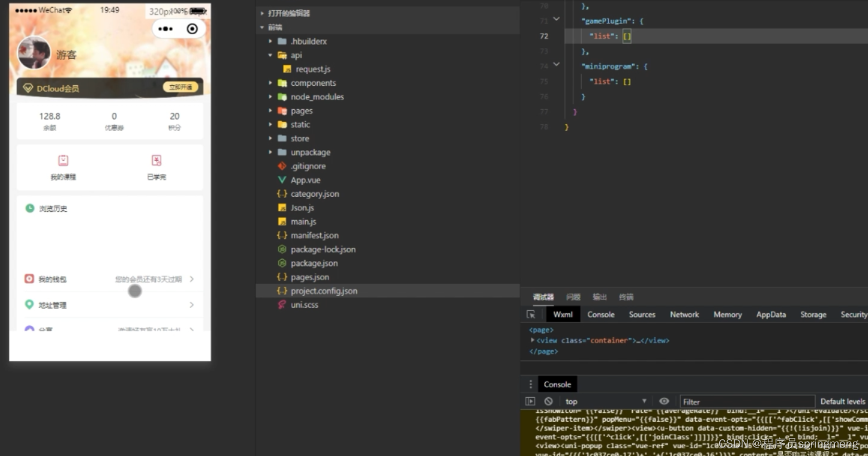Expand the view class container node
The width and height of the screenshot is (868, 456).
532,340
